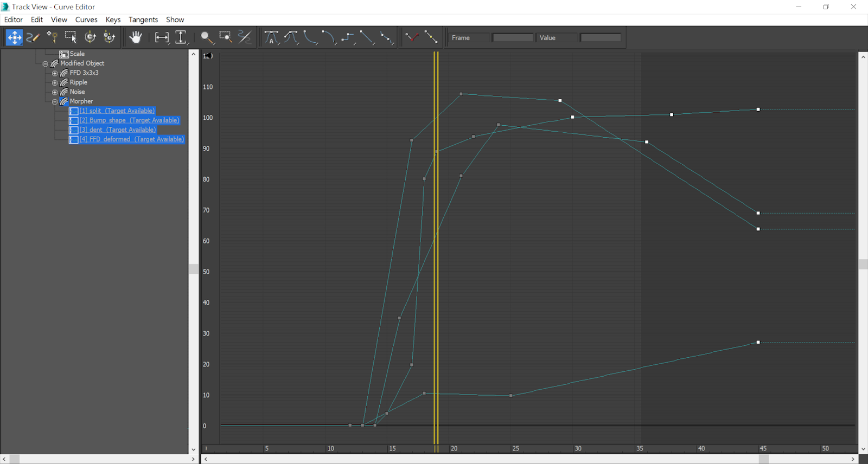Pick the Retime tool
868x464 pixels.
[90, 37]
